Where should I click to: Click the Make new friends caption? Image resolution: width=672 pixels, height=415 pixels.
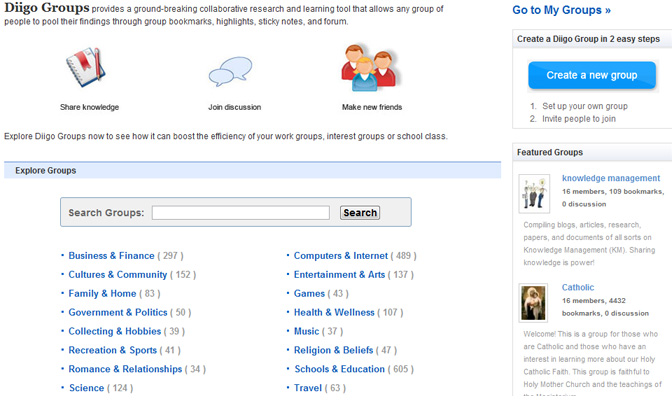372,107
